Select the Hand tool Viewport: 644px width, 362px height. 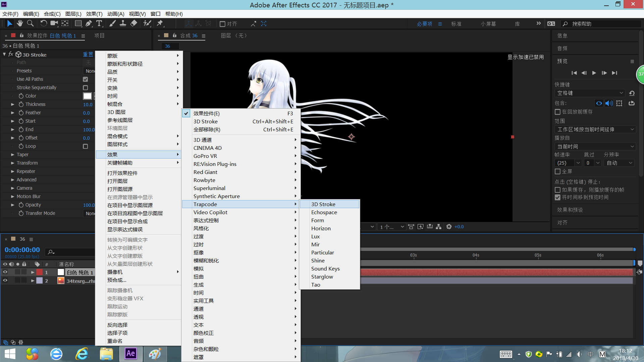point(20,23)
